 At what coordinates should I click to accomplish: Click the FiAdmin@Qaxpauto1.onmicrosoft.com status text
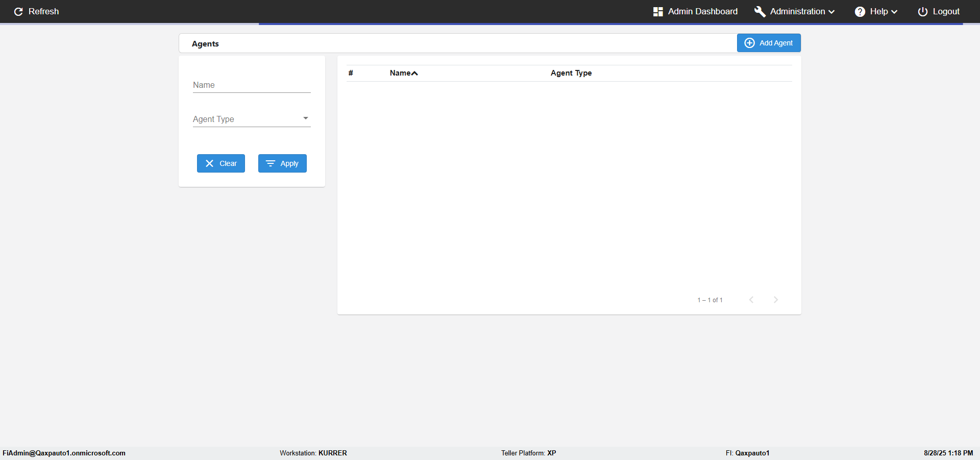click(64, 453)
